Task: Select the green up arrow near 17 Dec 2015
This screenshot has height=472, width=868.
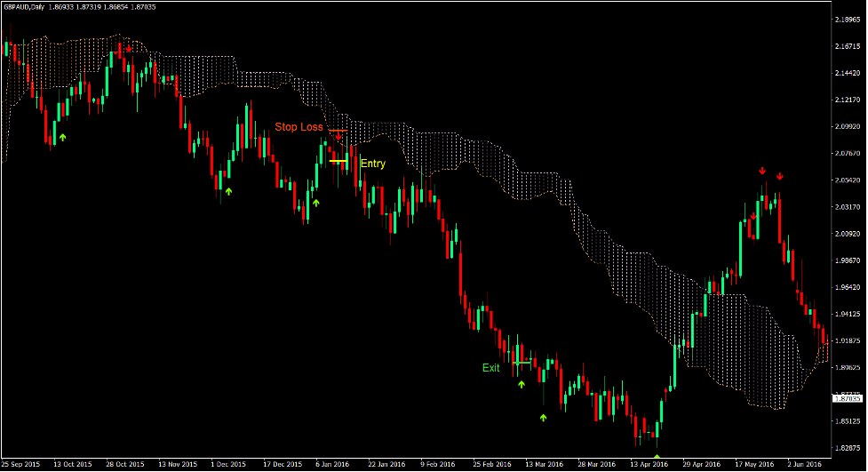Action: click(x=315, y=203)
